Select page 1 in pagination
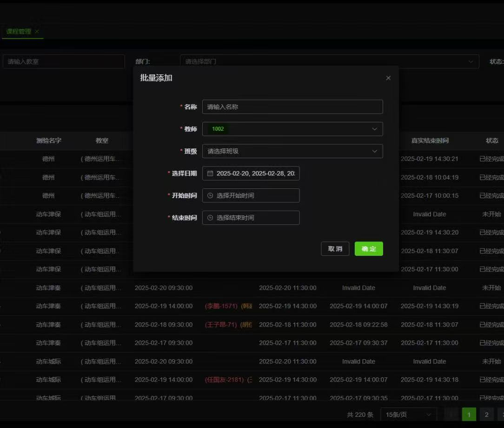The height and width of the screenshot is (428, 504). [x=469, y=415]
